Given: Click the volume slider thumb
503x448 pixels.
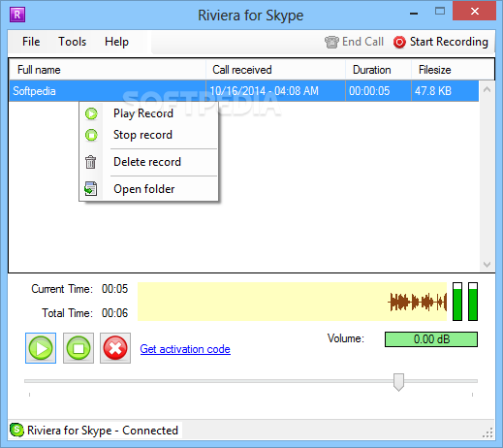Looking at the screenshot, I should 398,382.
